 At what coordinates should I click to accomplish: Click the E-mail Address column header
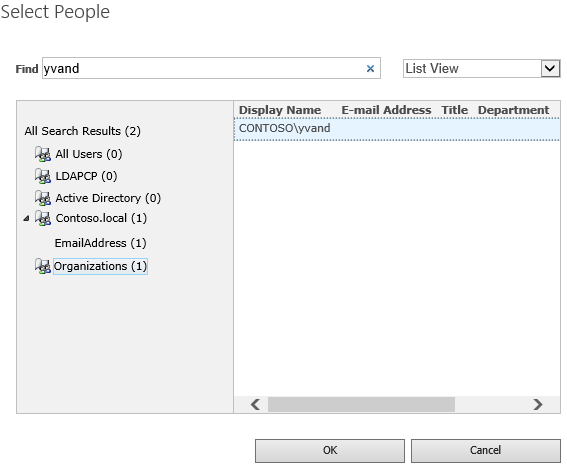click(x=386, y=110)
